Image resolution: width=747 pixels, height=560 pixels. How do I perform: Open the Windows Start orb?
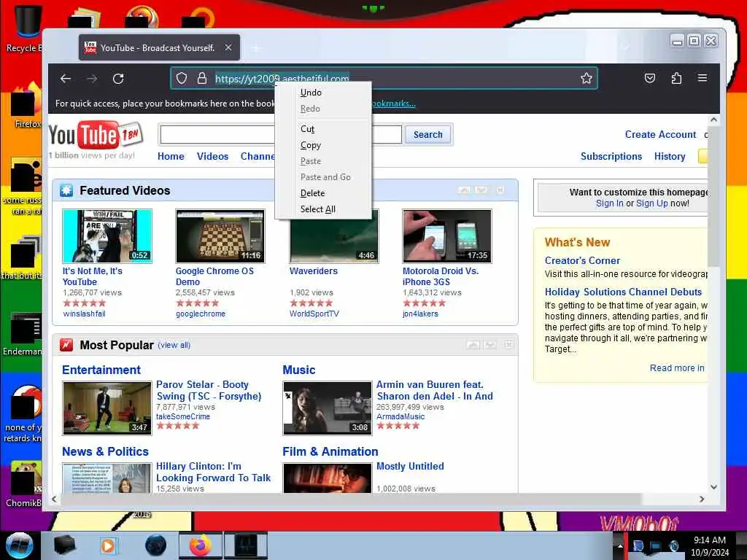(20, 545)
